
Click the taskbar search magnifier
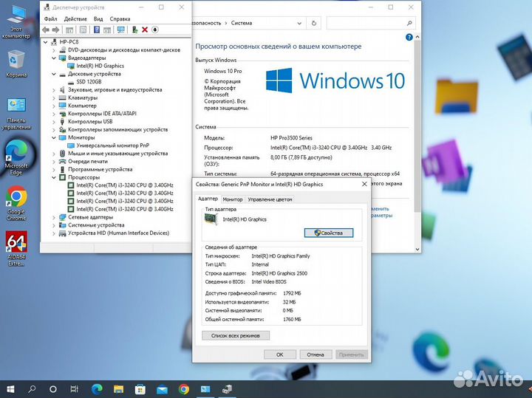pos(32,389)
